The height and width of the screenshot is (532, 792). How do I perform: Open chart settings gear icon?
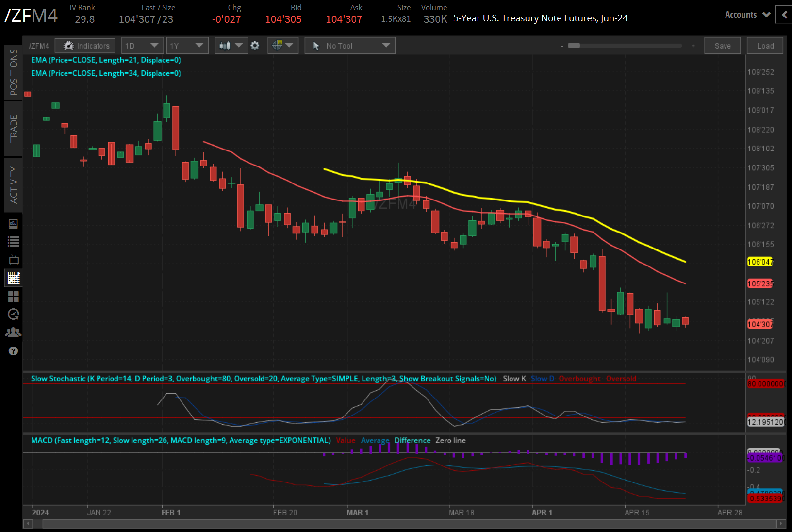click(255, 46)
